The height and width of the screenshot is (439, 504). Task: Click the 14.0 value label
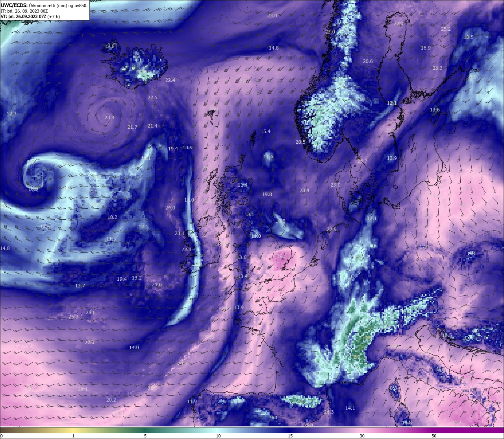coord(134,348)
